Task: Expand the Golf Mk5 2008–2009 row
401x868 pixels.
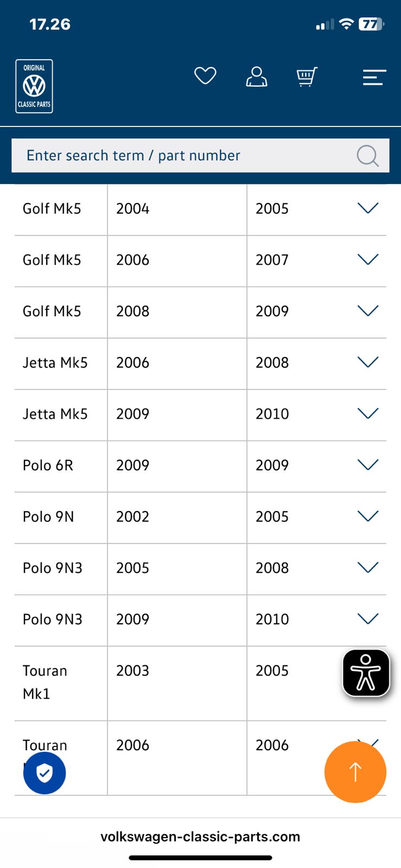Action: tap(368, 311)
